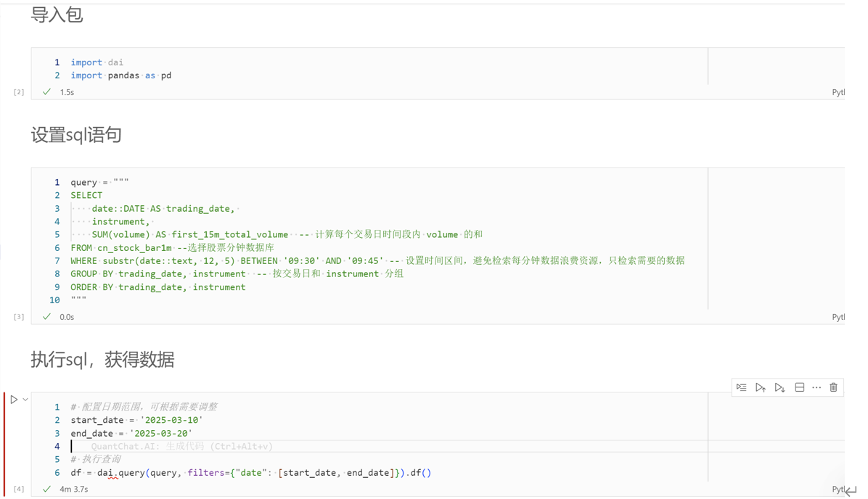Click the checkmark beside 4m 3.7s
The image size is (868, 499).
[x=47, y=489]
